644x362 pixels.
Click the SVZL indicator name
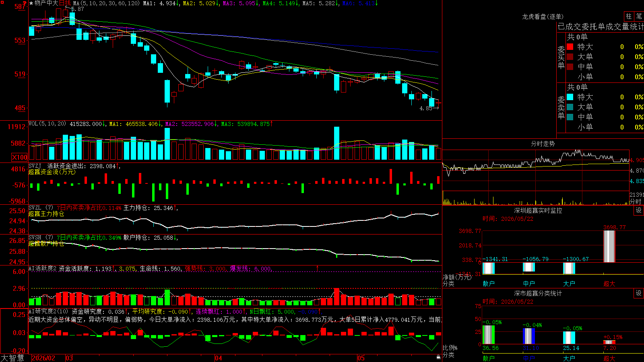point(35,208)
